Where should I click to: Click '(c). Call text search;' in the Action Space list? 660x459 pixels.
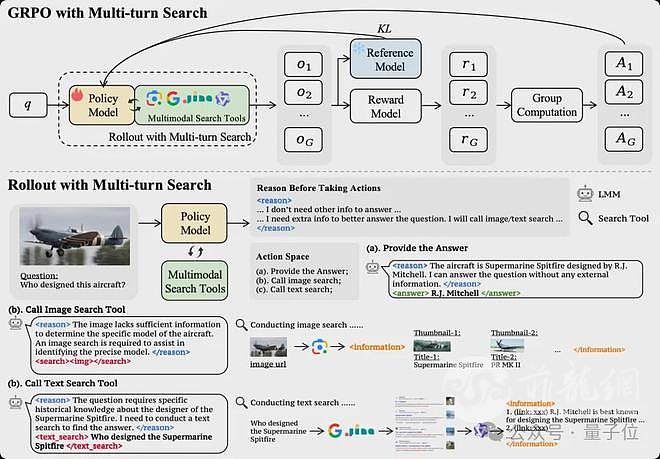294,289
